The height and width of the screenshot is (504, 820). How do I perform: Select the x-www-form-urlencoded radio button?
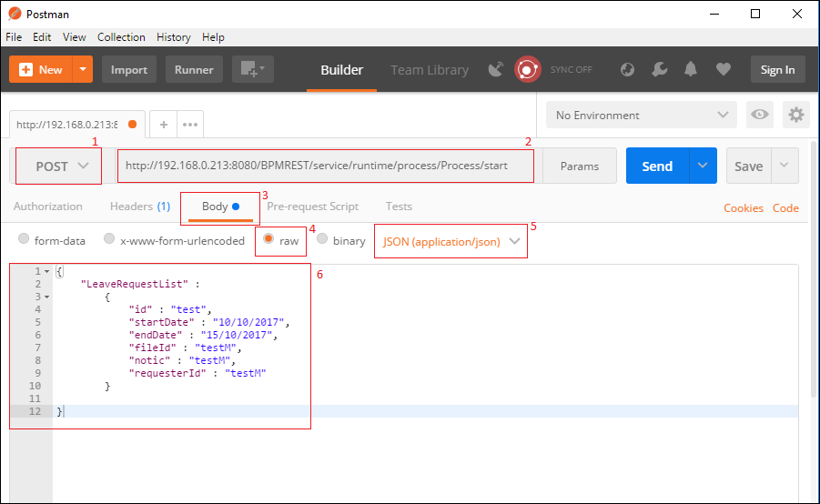(x=109, y=239)
